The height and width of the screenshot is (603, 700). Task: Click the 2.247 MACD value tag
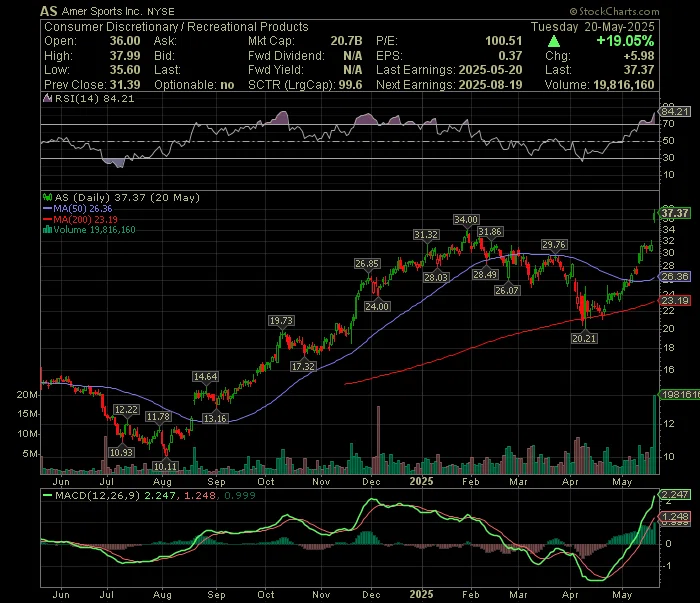(x=675, y=494)
